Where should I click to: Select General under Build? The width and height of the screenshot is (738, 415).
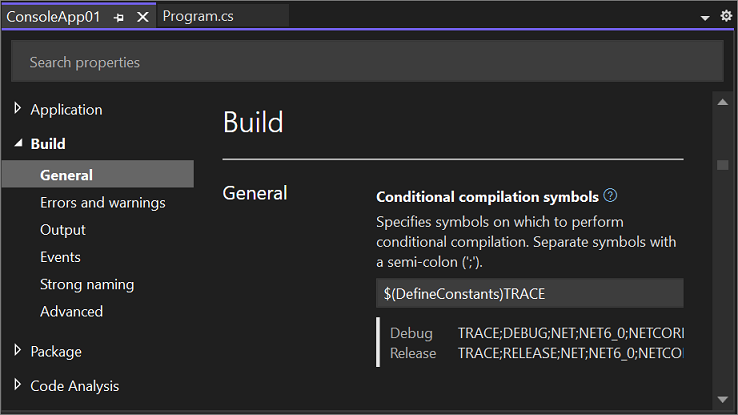(98, 175)
